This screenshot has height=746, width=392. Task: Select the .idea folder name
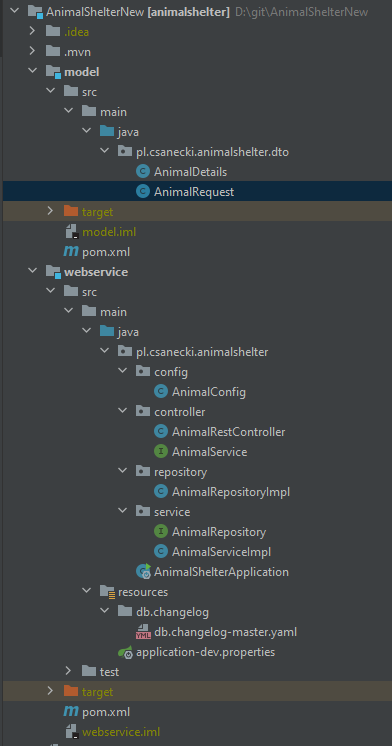coord(77,32)
